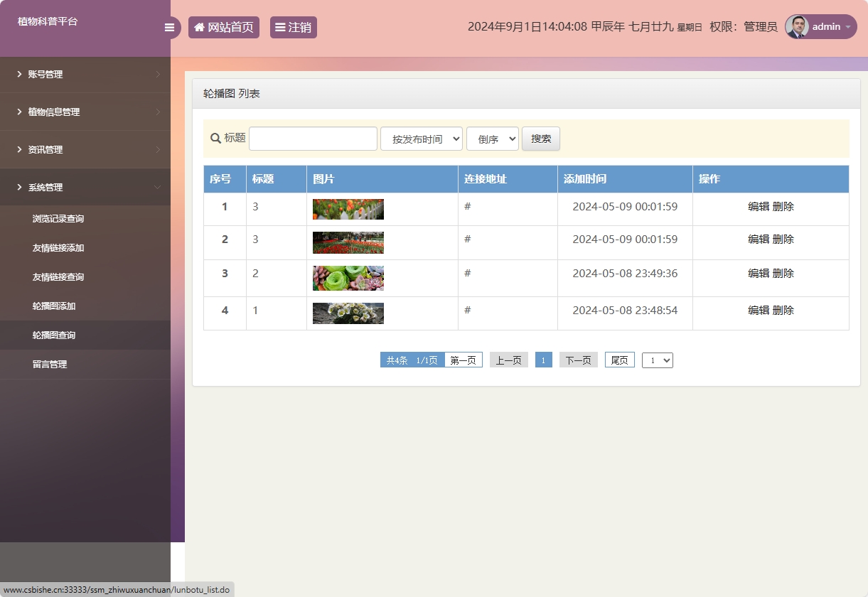This screenshot has height=597, width=868.
Task: Open the 按发布时间 sort dropdown
Action: (x=422, y=139)
